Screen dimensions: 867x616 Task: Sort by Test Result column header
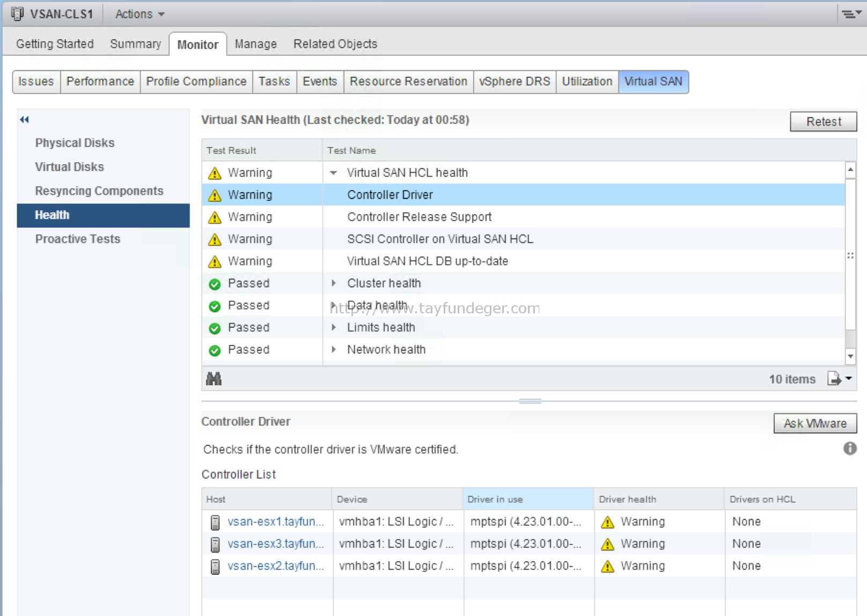pyautogui.click(x=262, y=150)
